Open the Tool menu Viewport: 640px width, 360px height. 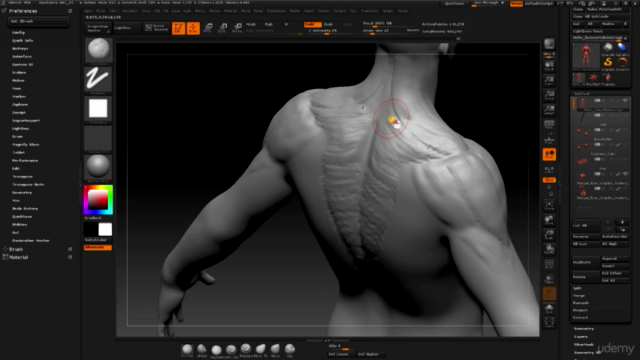[x=353, y=11]
